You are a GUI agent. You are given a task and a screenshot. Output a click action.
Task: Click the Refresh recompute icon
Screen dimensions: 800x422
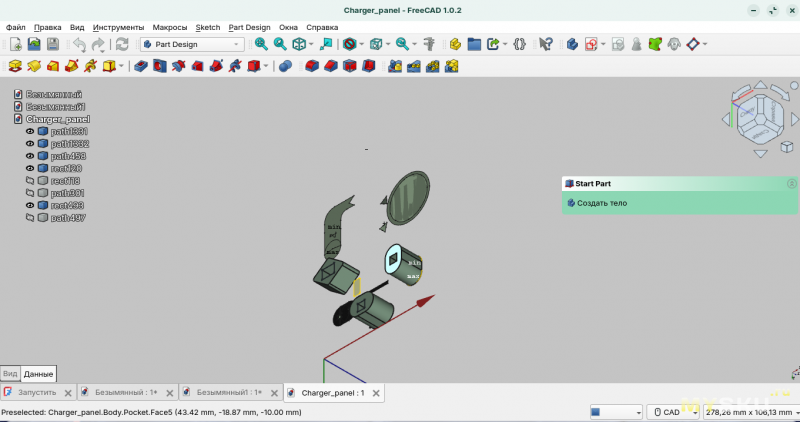[x=122, y=44]
